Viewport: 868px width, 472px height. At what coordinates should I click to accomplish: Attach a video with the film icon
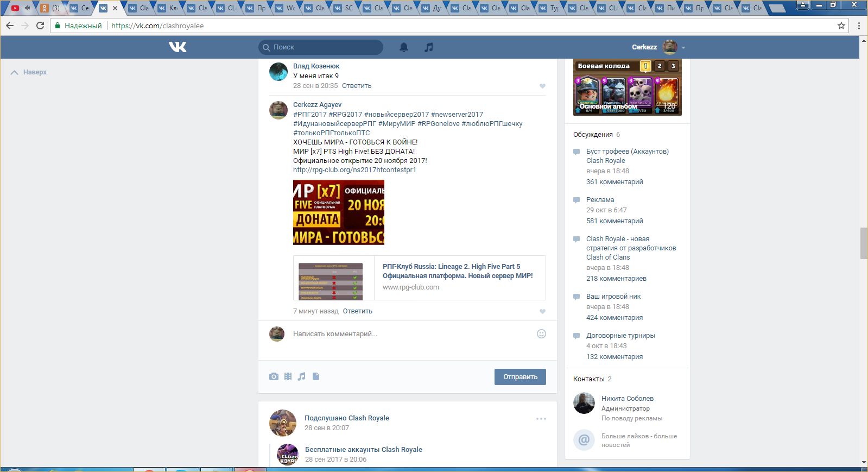click(x=288, y=376)
